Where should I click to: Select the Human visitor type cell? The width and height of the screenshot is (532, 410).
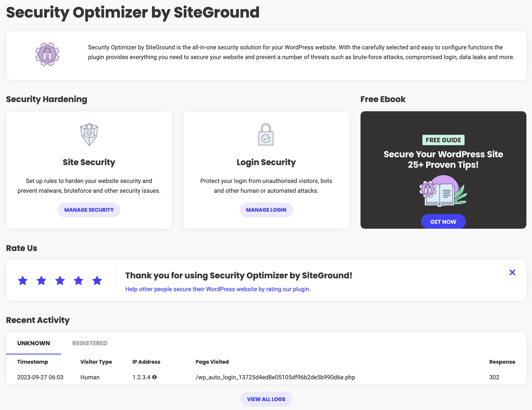[90, 377]
